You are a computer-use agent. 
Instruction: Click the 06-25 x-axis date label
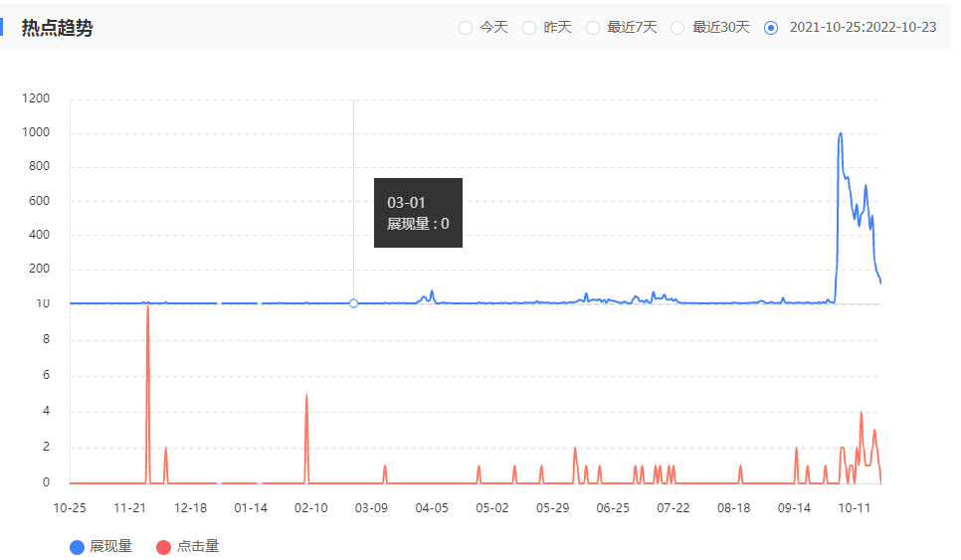click(x=613, y=508)
